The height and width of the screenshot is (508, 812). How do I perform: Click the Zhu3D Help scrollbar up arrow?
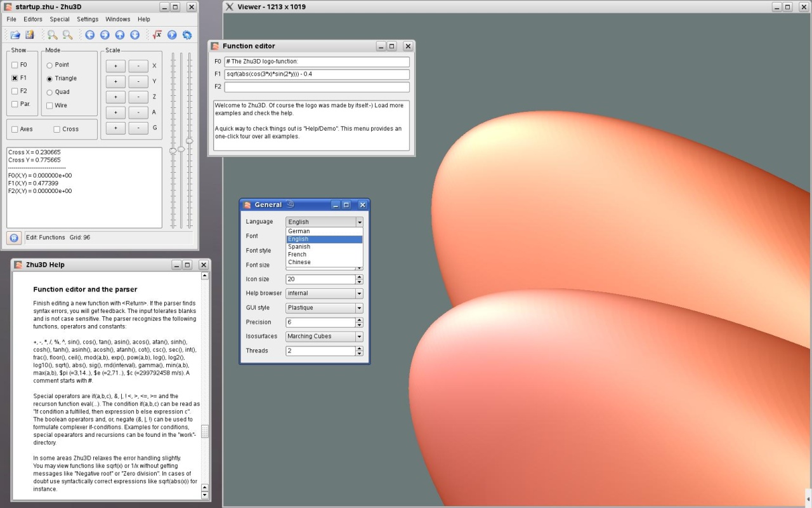pos(204,276)
